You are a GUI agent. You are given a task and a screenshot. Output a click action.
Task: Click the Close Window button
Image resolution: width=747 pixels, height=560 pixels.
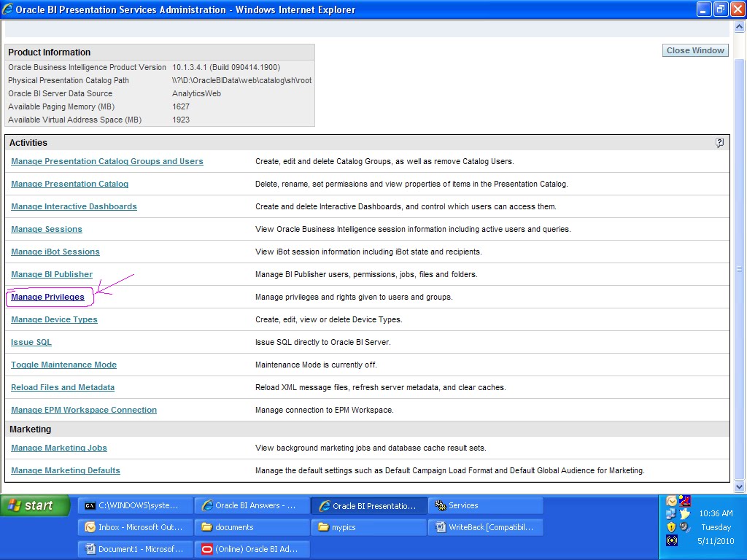pyautogui.click(x=695, y=50)
